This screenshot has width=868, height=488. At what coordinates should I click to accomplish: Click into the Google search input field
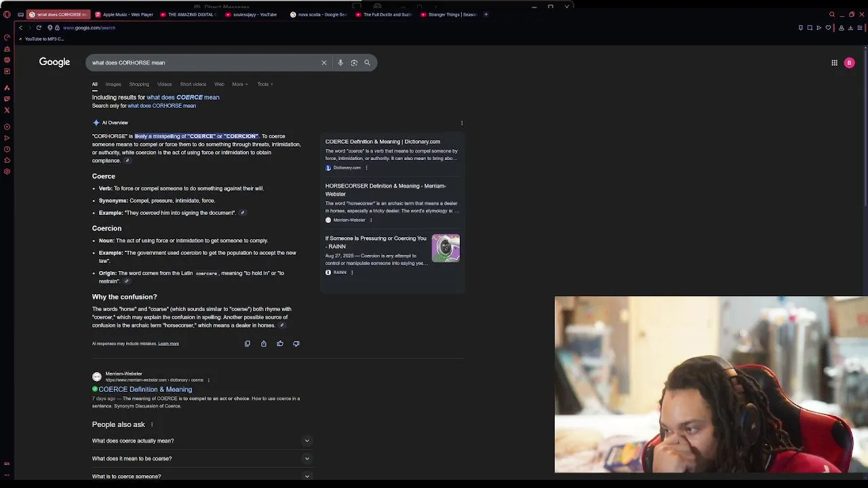(203, 62)
